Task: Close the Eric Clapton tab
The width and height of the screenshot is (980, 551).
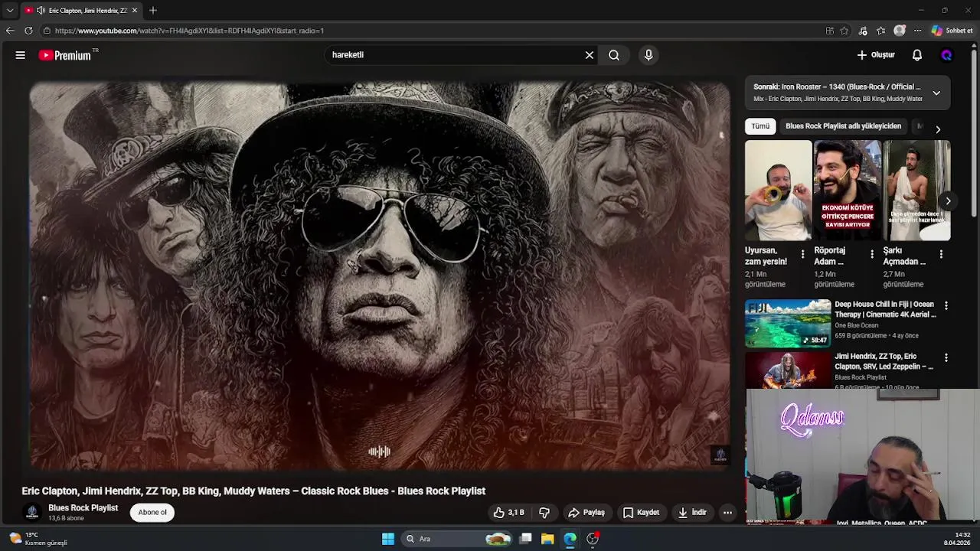Action: click(135, 10)
